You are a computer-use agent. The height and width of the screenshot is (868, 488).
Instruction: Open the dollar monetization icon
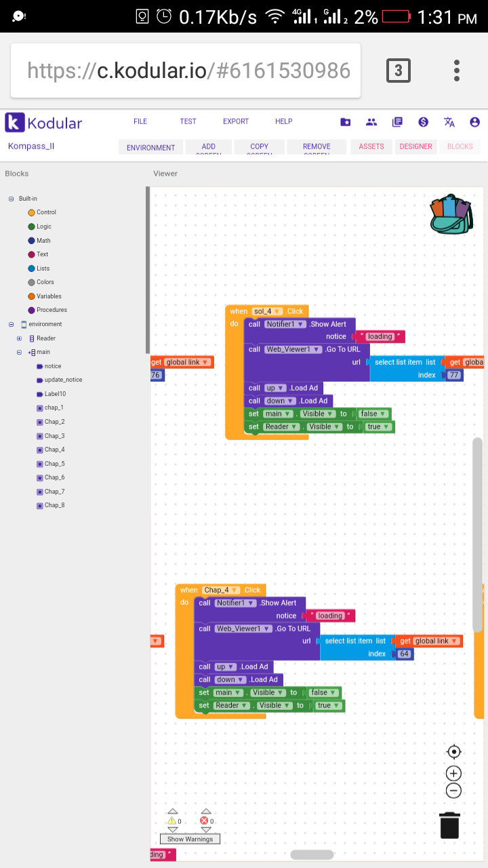[x=424, y=122]
